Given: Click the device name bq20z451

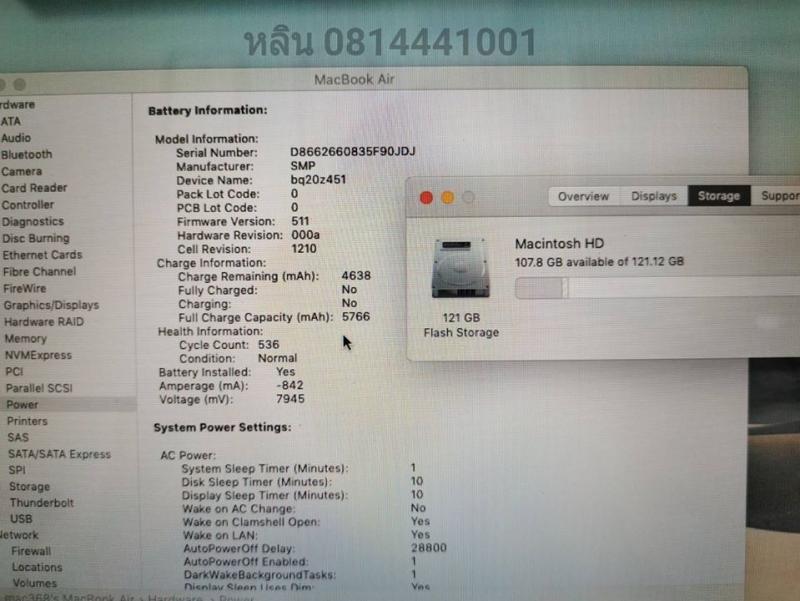Looking at the screenshot, I should 318,180.
